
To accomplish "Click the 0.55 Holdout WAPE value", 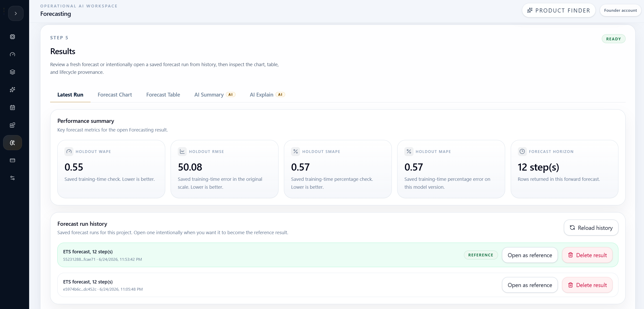I will coord(74,167).
